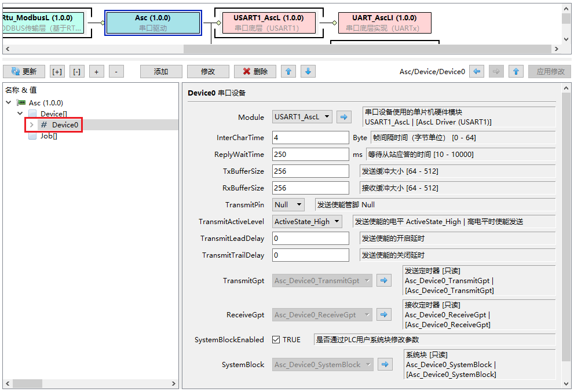Click the 更新 refresh button

[x=24, y=72]
